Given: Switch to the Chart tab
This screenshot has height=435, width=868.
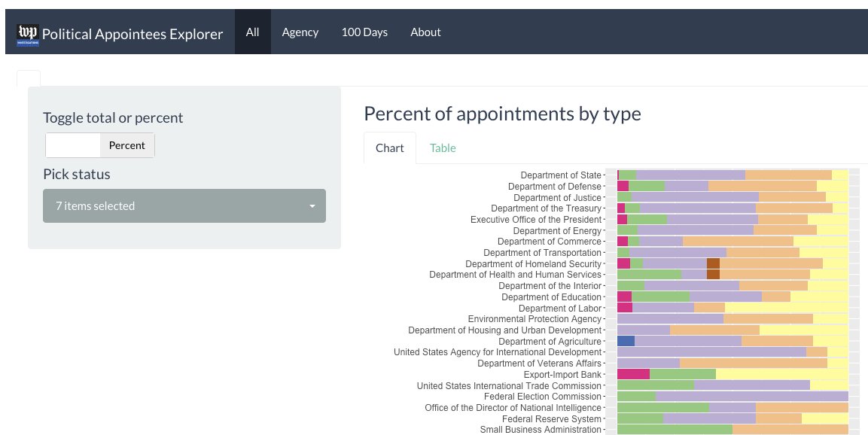Looking at the screenshot, I should click(390, 148).
